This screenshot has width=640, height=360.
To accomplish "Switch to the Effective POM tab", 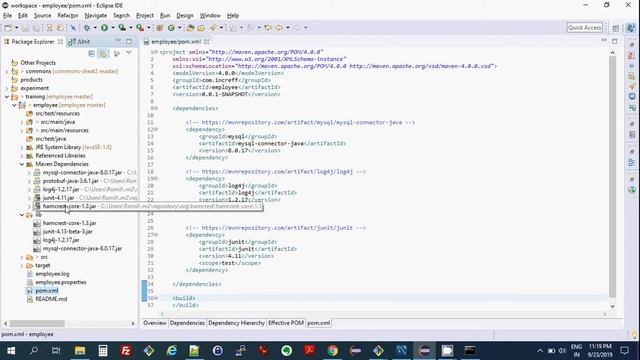I will pyautogui.click(x=286, y=323).
